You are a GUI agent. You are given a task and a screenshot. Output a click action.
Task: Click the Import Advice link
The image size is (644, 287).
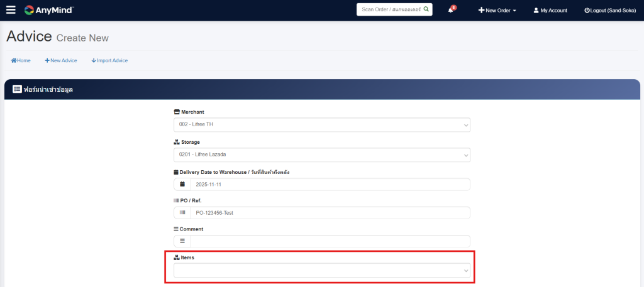[x=109, y=60]
